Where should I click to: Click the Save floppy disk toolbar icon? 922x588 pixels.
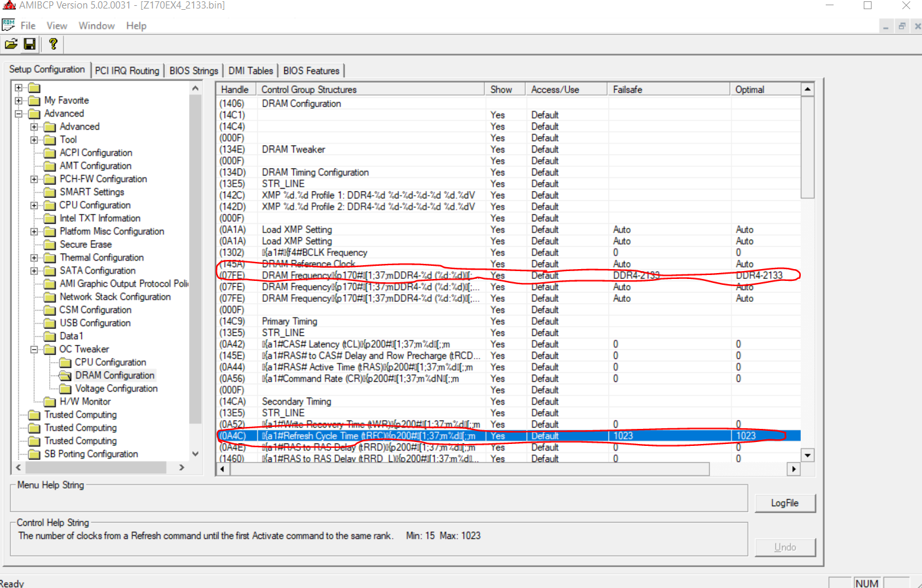29,45
